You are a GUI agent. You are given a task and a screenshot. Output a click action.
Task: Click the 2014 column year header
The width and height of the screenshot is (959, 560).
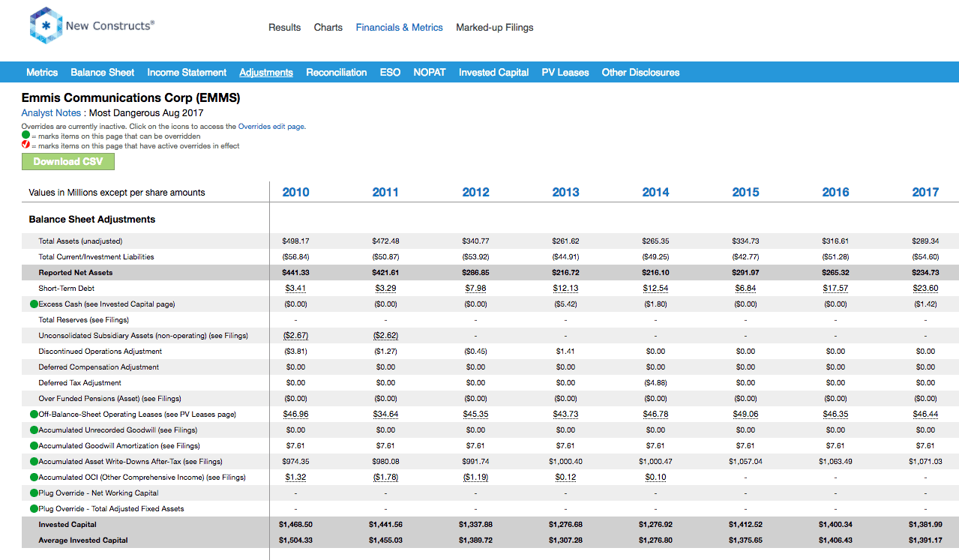tap(655, 193)
